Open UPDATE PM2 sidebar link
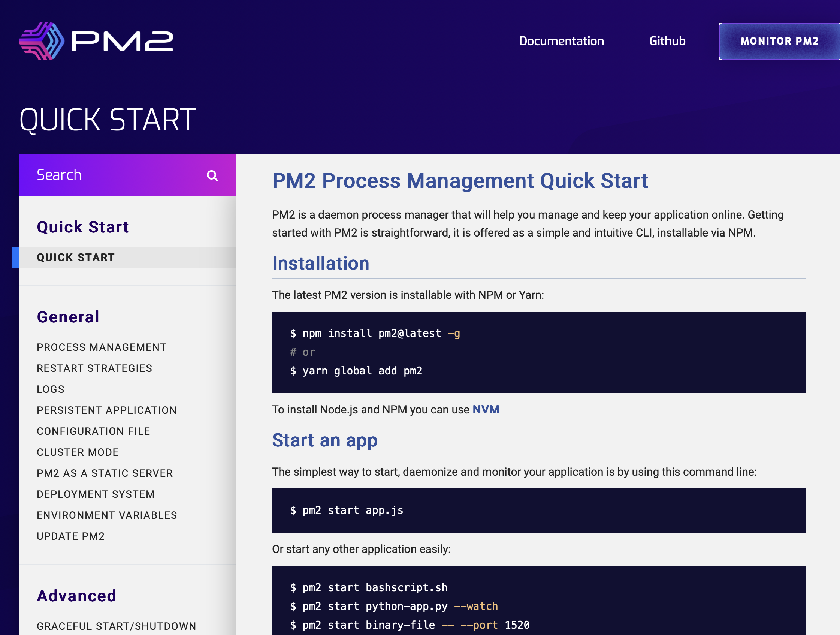840x635 pixels. click(71, 536)
